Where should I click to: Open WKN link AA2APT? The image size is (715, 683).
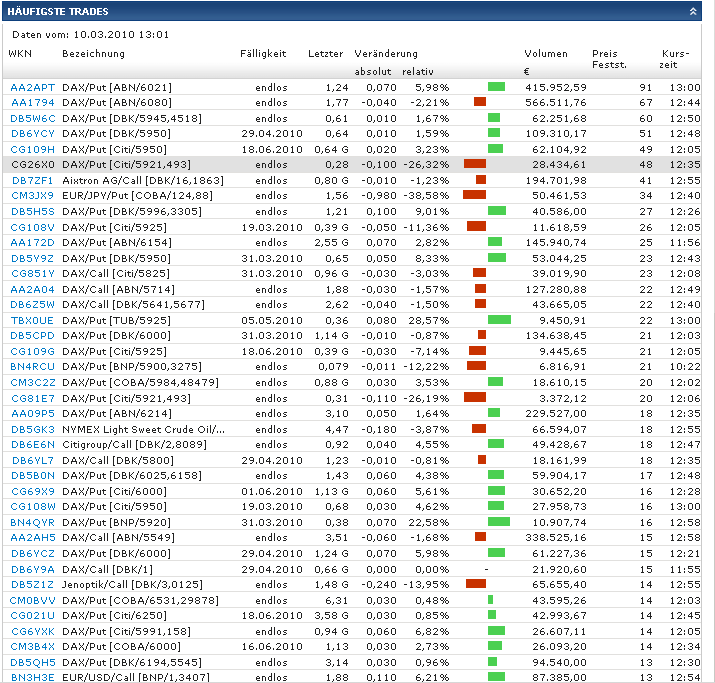[32, 87]
